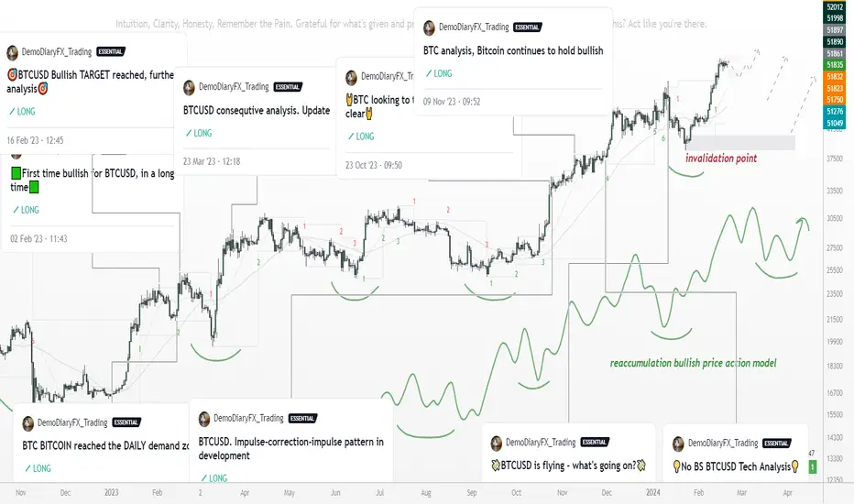Click the avatar on the 16 Feb '23 idea card
Viewport: 854px width, 504px height.
pyautogui.click(x=12, y=53)
